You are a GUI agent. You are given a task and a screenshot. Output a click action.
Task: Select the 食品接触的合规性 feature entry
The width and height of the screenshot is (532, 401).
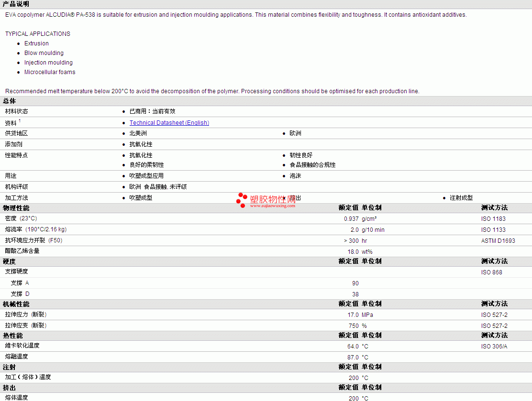[x=312, y=165]
